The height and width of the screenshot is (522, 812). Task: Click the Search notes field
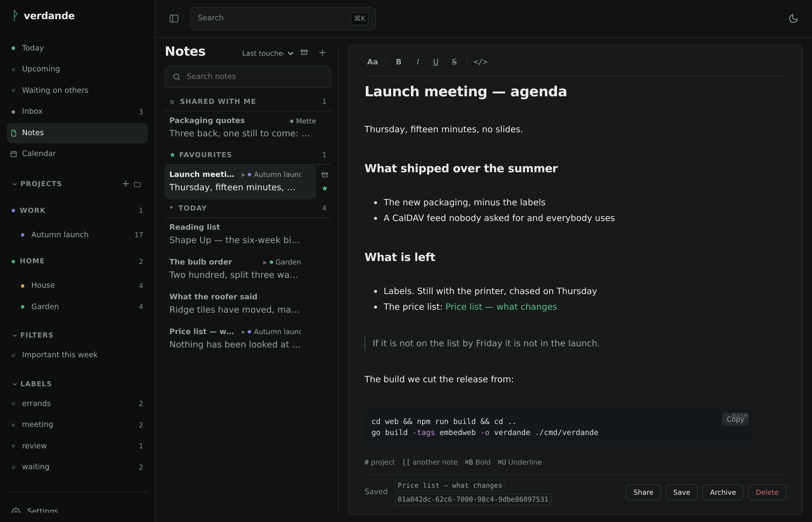pos(248,77)
